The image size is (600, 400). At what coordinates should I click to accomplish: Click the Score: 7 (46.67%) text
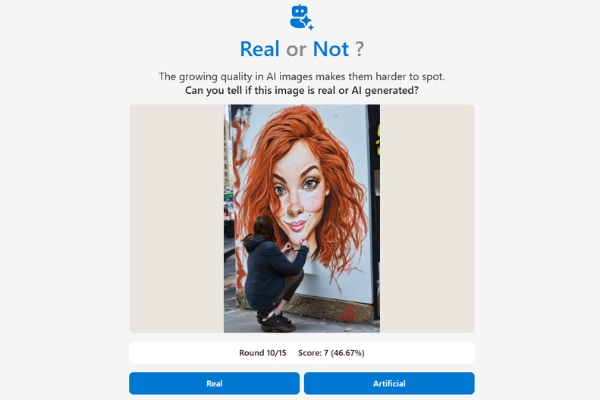[x=331, y=353]
